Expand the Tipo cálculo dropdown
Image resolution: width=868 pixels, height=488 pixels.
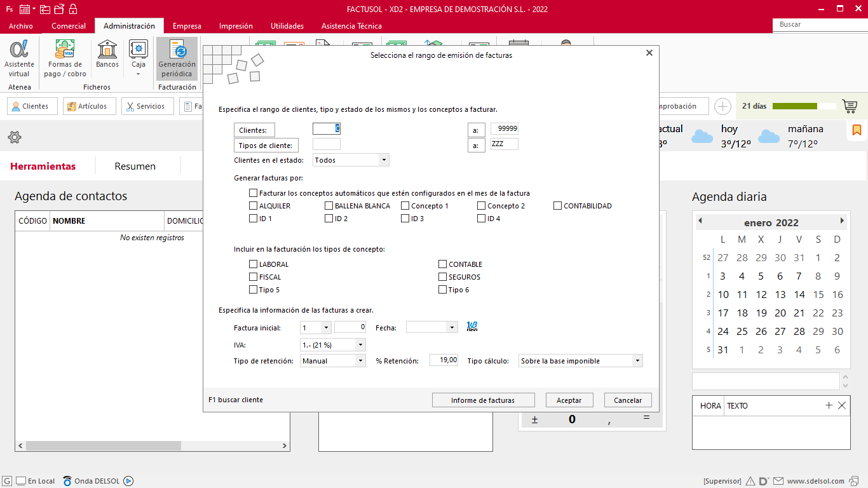click(x=637, y=361)
